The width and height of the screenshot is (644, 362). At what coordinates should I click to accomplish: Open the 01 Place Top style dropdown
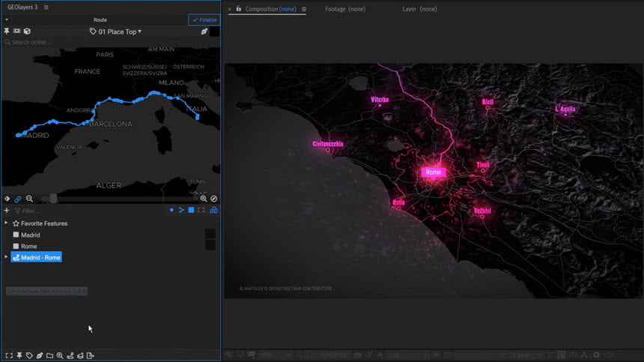(x=120, y=31)
